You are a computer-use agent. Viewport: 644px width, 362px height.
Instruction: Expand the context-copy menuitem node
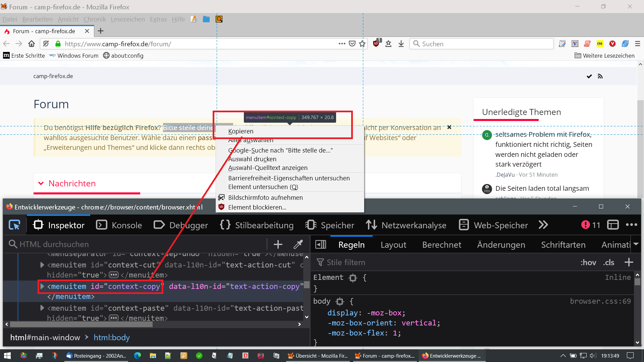click(x=42, y=287)
